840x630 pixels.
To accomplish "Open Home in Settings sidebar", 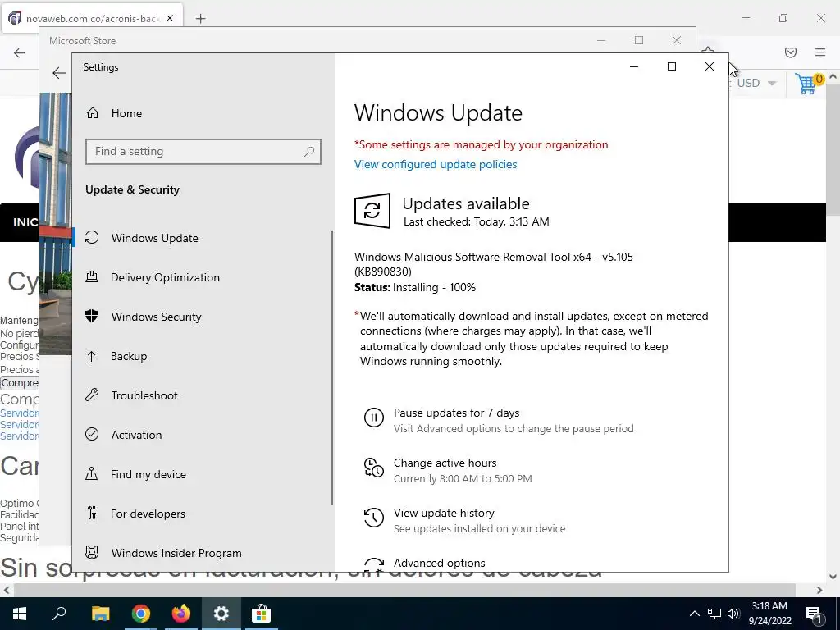I will point(126,113).
